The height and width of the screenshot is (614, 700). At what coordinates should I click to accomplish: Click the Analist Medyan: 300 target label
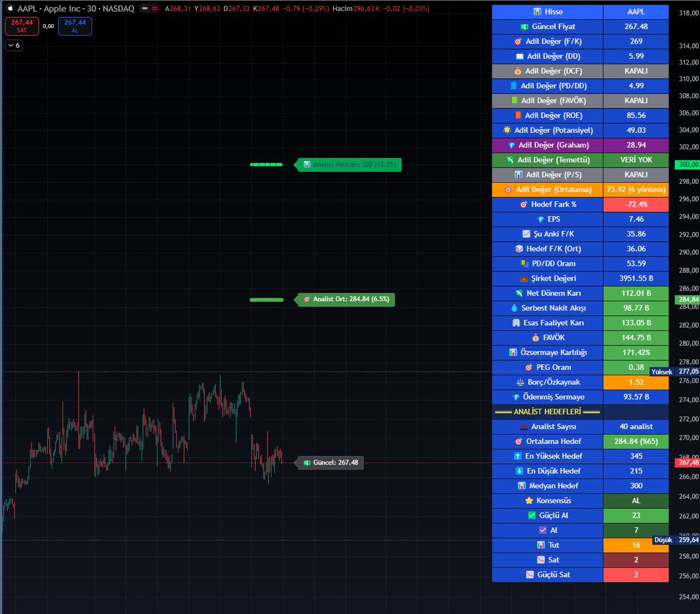point(348,164)
